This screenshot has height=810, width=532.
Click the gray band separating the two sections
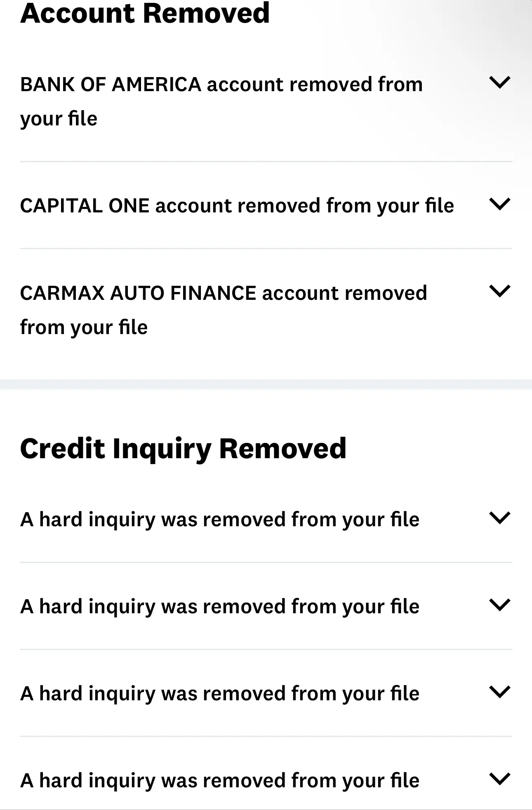pos(266,384)
